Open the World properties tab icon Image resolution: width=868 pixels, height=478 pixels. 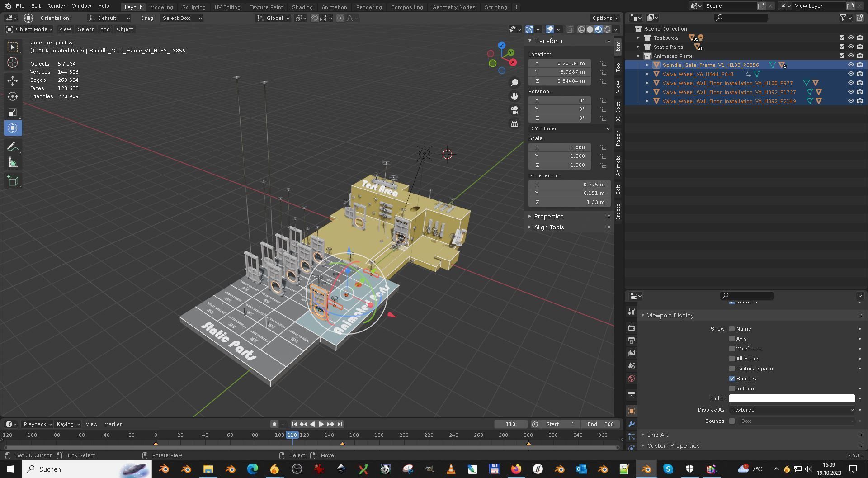(632, 379)
